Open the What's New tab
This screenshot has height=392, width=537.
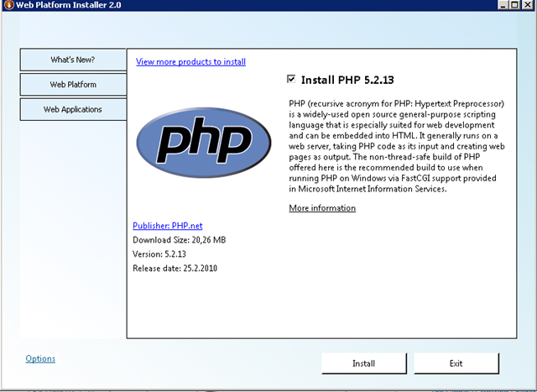72,60
